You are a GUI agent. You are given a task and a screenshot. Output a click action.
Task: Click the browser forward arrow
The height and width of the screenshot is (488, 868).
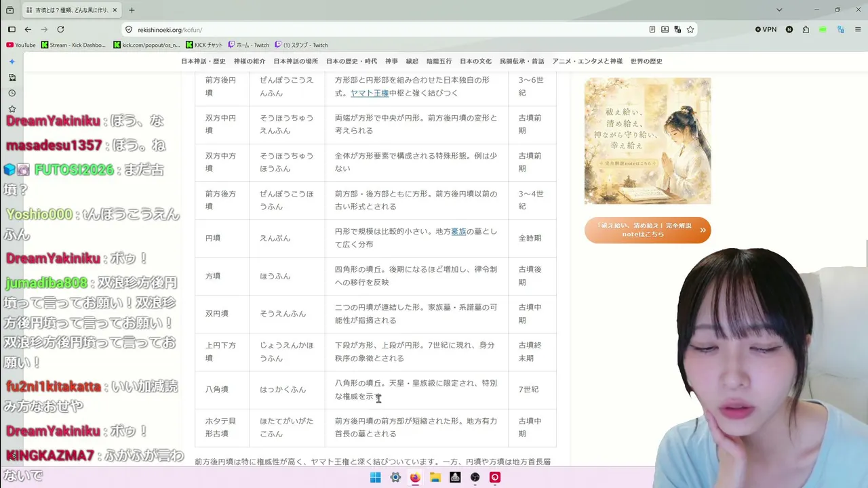[44, 29]
